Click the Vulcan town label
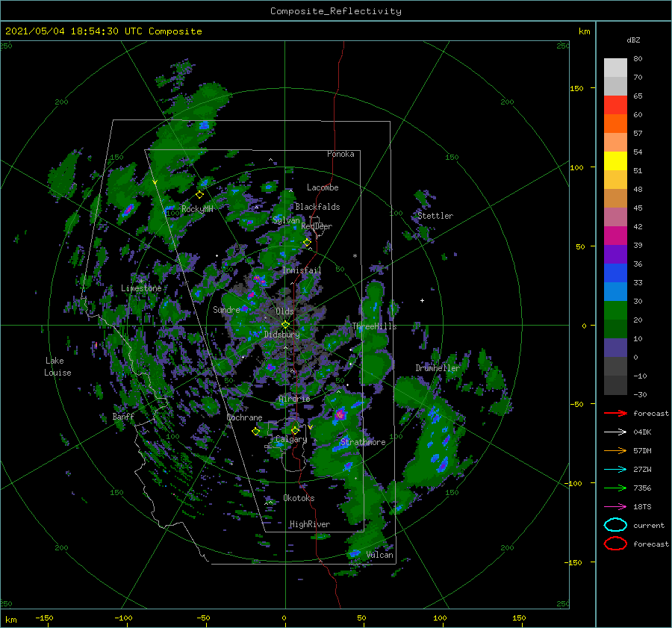672x628 pixels. pyautogui.click(x=380, y=555)
